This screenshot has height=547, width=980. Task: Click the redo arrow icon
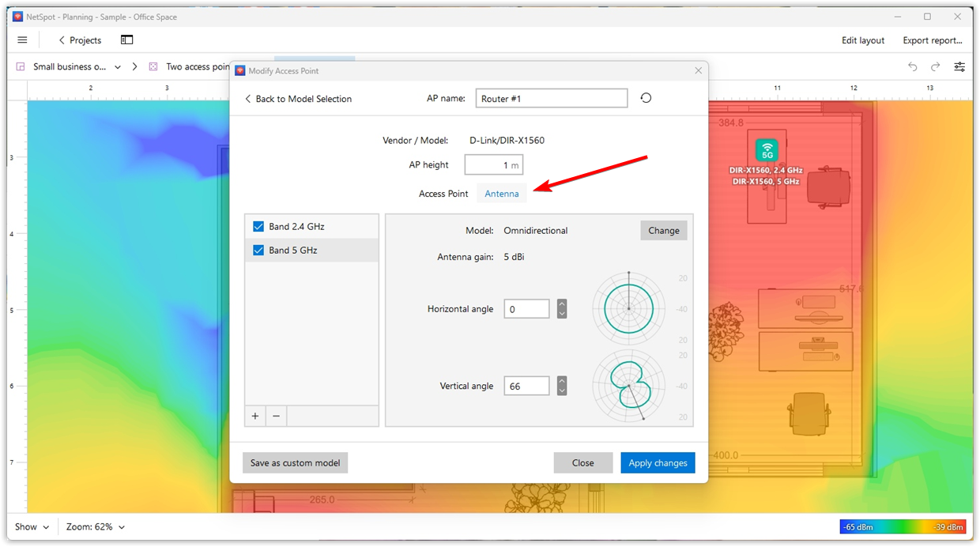tap(936, 66)
